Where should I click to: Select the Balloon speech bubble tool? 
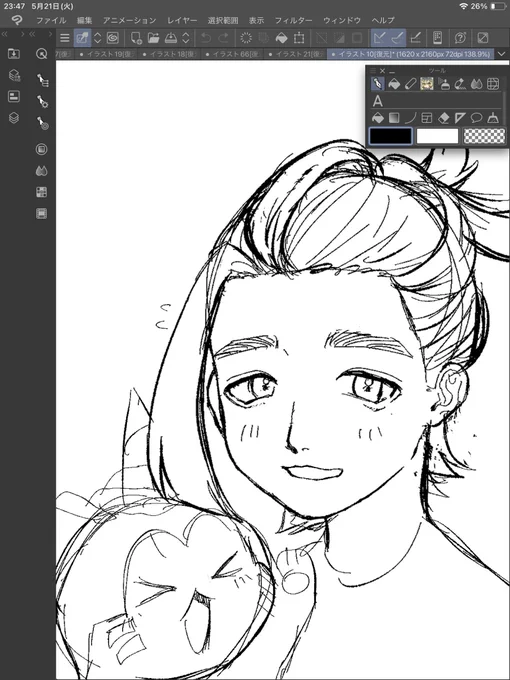pyautogui.click(x=477, y=118)
